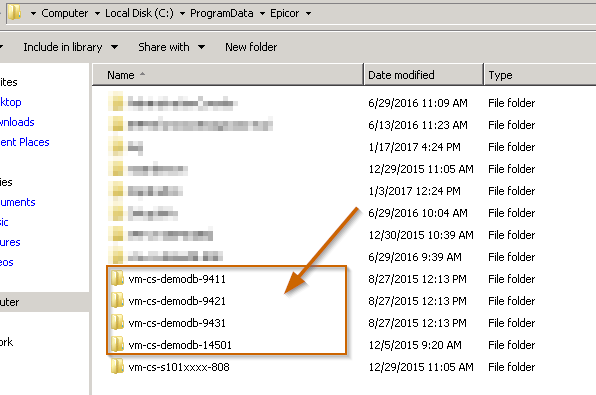Click Local Disk (C:) in the breadcrumb
The width and height of the screenshot is (596, 395).
click(x=139, y=13)
